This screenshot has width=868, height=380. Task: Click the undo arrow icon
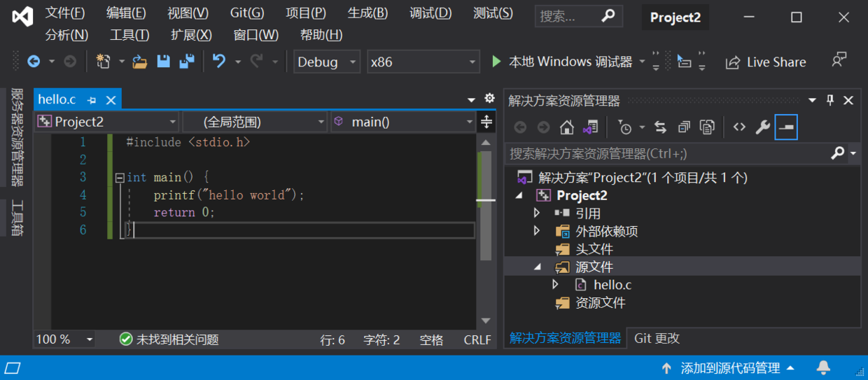tap(219, 62)
